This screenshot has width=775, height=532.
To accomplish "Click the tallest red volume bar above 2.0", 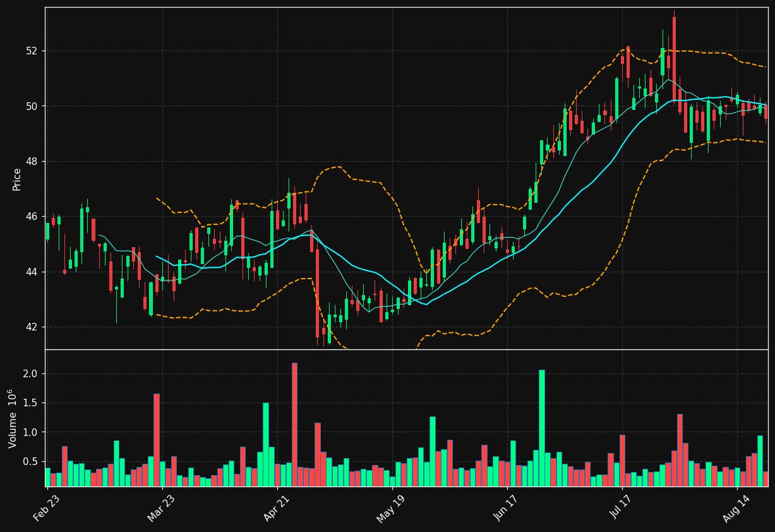I will tap(294, 425).
